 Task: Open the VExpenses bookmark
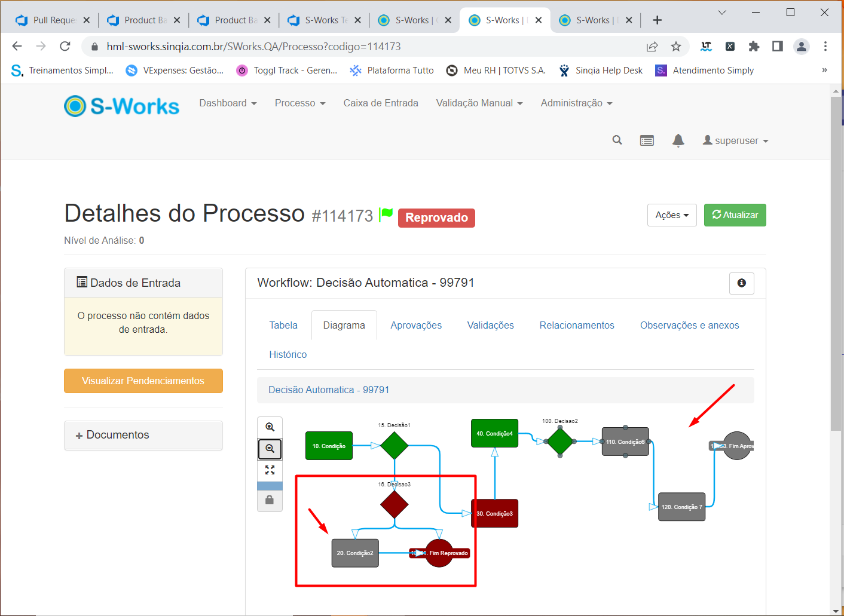[x=175, y=71]
